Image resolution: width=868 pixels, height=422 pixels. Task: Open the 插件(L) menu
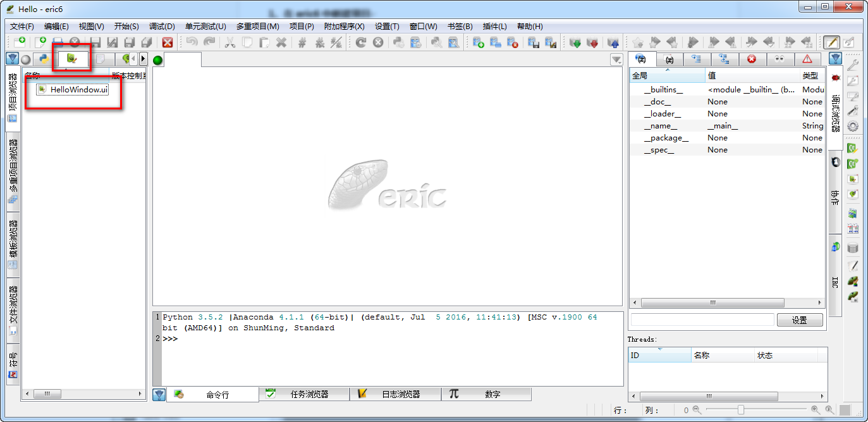(x=494, y=26)
